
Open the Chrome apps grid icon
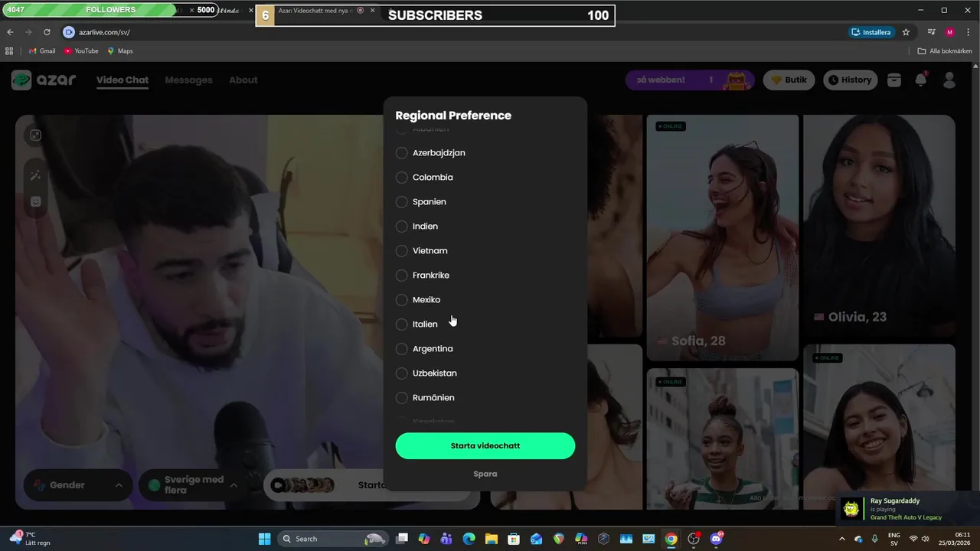[x=9, y=51]
